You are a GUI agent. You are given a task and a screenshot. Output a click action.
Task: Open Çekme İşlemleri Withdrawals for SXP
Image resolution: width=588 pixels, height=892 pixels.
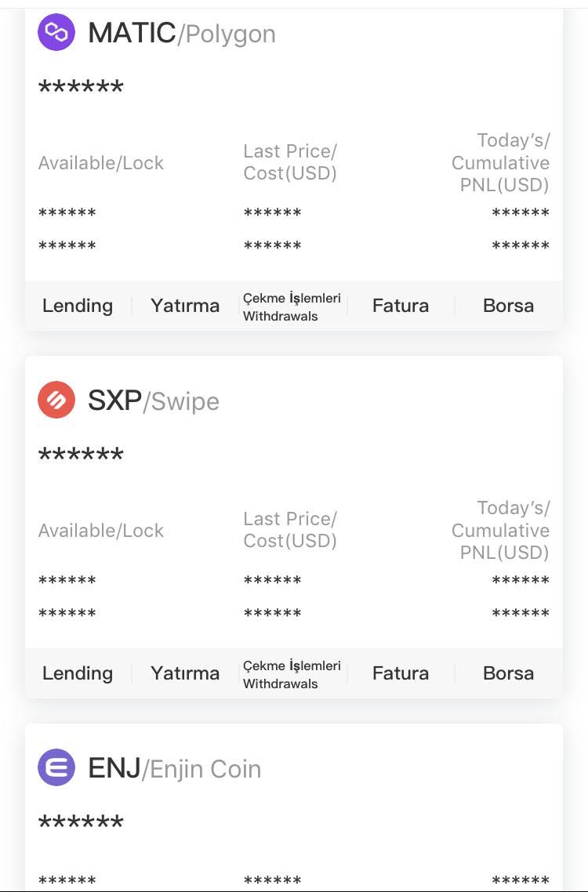coord(292,674)
